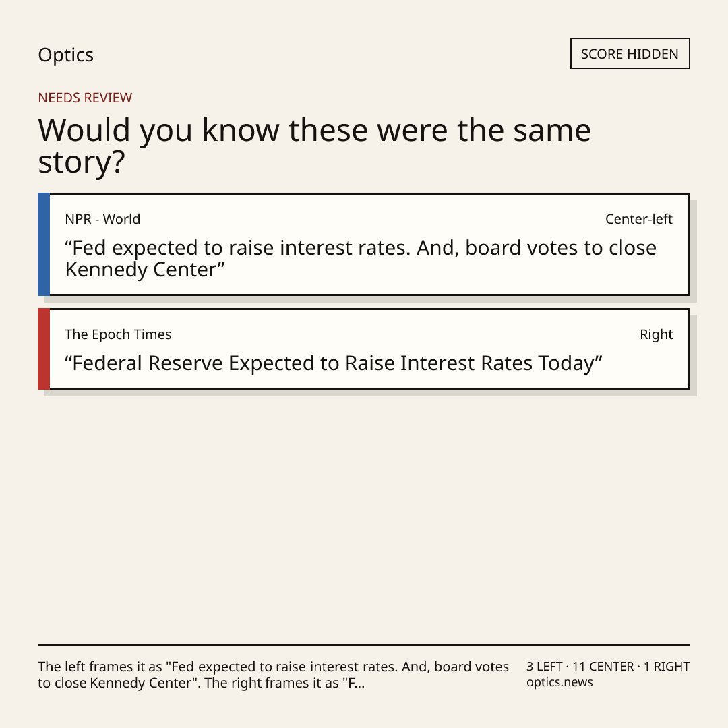728x728 pixels.
Task: Open the NPR - World headline card
Action: tap(364, 244)
